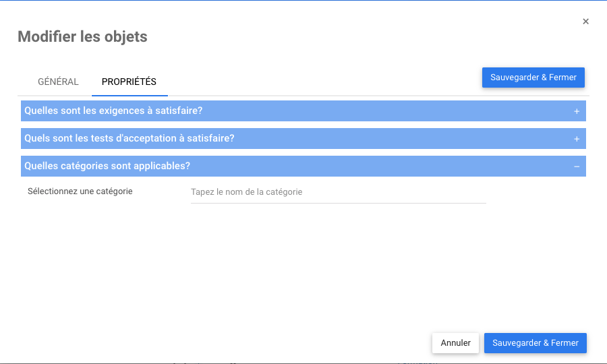Click plus icon on tests d'acceptation row
Screen dimensions: 607x364
click(577, 139)
